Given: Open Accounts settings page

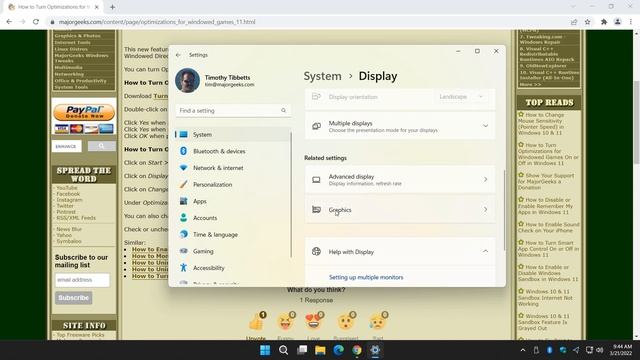Looking at the screenshot, I should (x=233, y=218).
